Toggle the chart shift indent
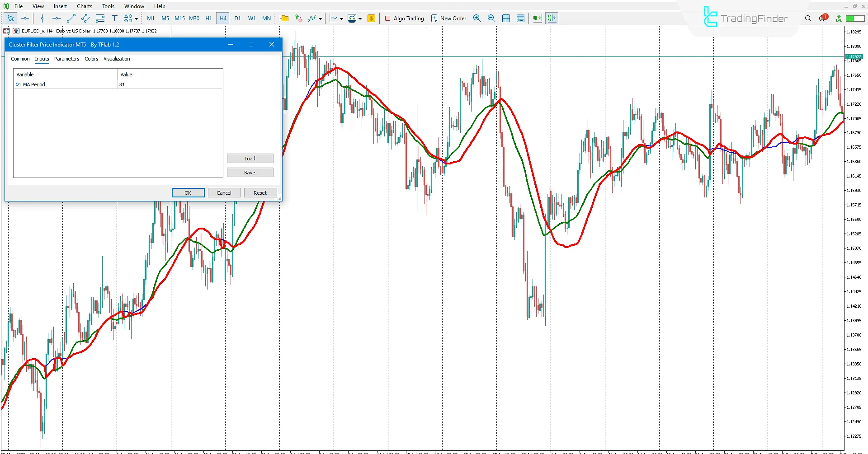Image resolution: width=868 pixels, height=454 pixels. pyautogui.click(x=551, y=18)
